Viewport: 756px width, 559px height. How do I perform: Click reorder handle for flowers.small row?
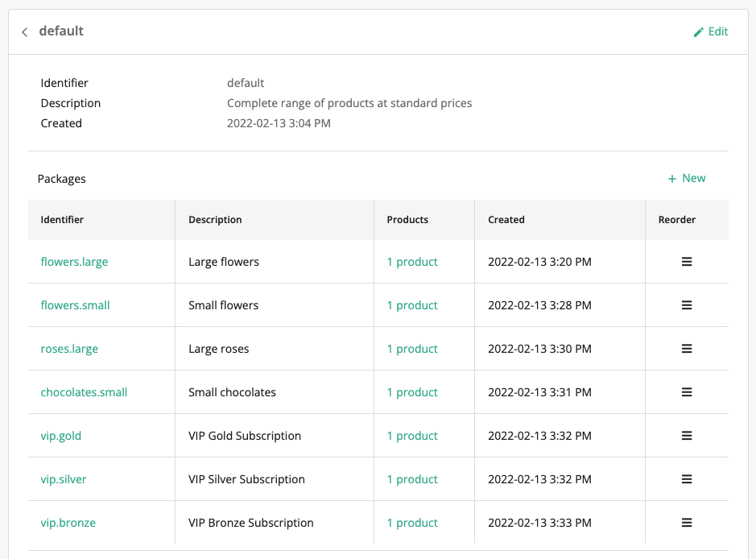[687, 305]
